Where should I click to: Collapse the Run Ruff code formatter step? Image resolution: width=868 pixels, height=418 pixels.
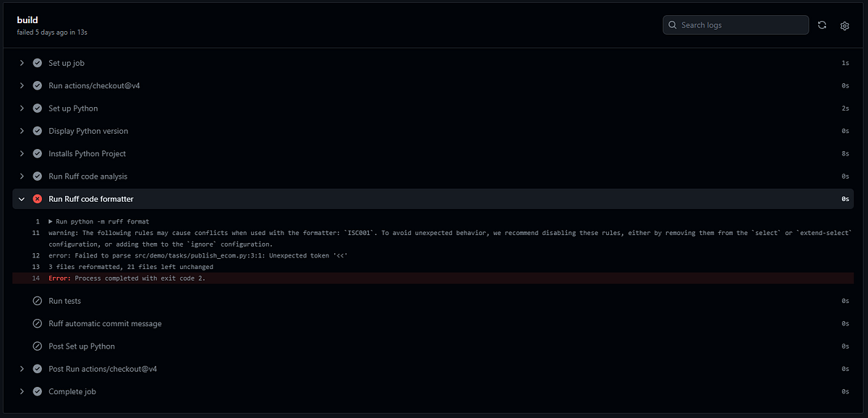21,198
